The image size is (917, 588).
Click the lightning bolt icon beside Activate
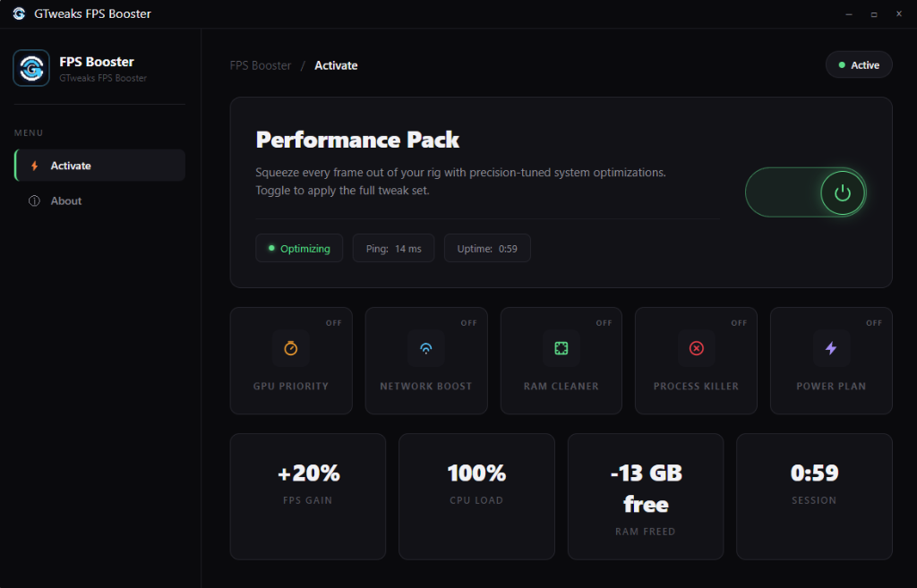click(x=35, y=166)
